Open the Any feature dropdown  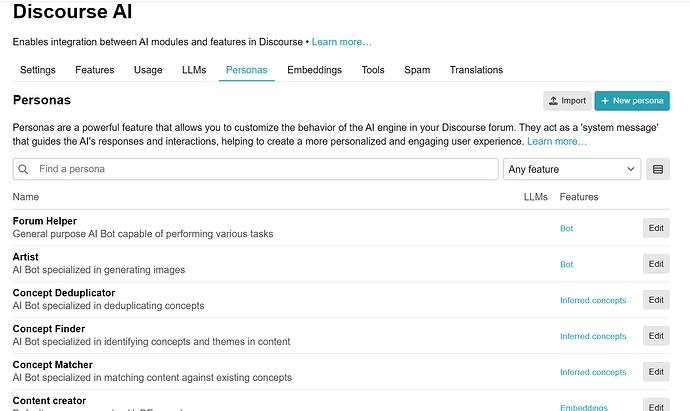(x=572, y=169)
